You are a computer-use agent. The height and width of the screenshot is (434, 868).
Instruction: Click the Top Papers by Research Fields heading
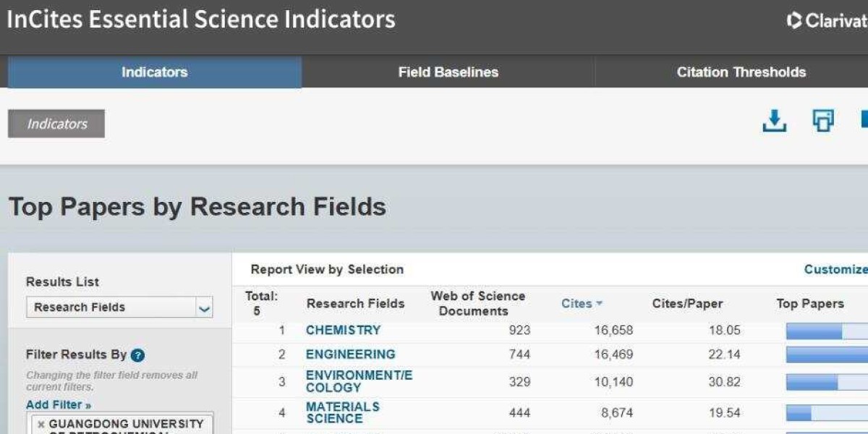coord(197,207)
